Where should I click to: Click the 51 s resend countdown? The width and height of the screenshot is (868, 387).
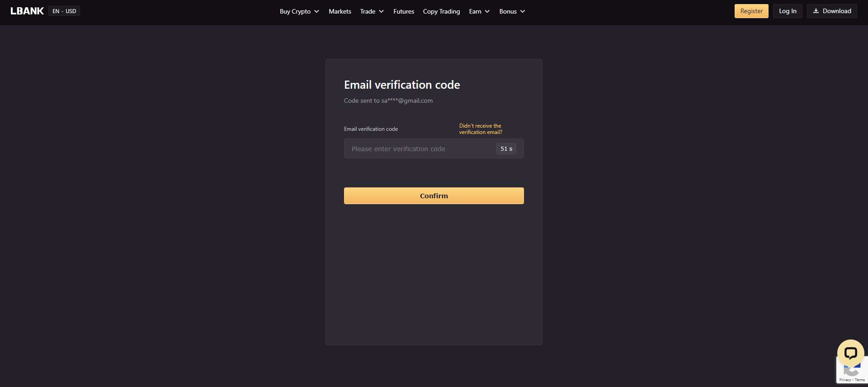pyautogui.click(x=506, y=148)
